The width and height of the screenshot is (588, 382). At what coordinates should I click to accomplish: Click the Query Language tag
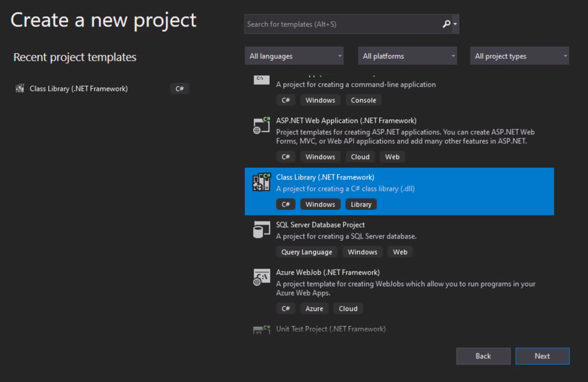coord(307,252)
